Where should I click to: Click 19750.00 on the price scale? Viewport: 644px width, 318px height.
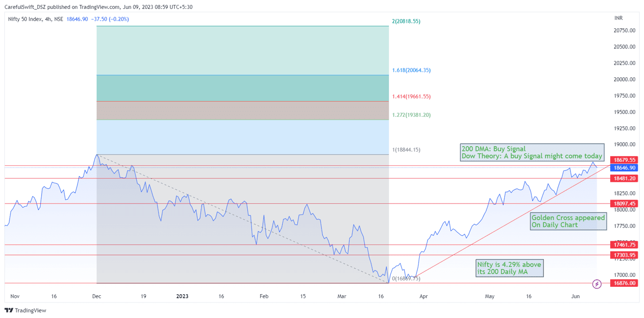pyautogui.click(x=624, y=96)
